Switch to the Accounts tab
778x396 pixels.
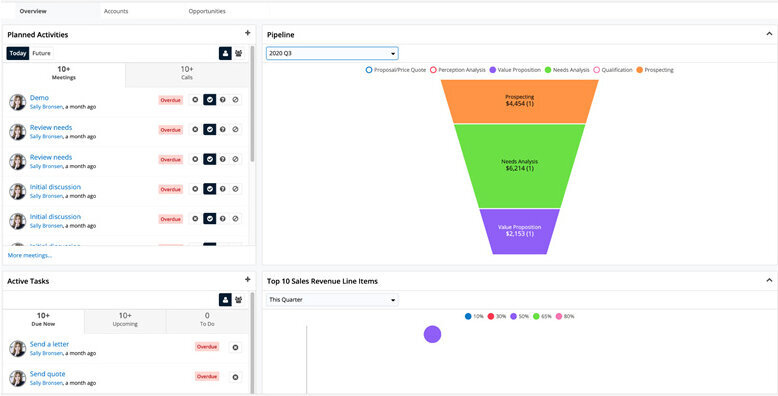pyautogui.click(x=116, y=11)
